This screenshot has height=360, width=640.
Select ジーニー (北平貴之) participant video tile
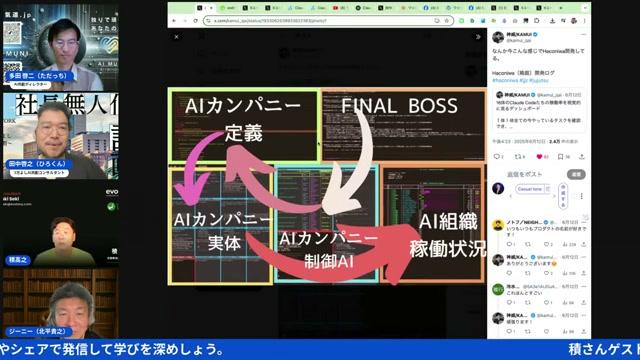click(x=60, y=303)
